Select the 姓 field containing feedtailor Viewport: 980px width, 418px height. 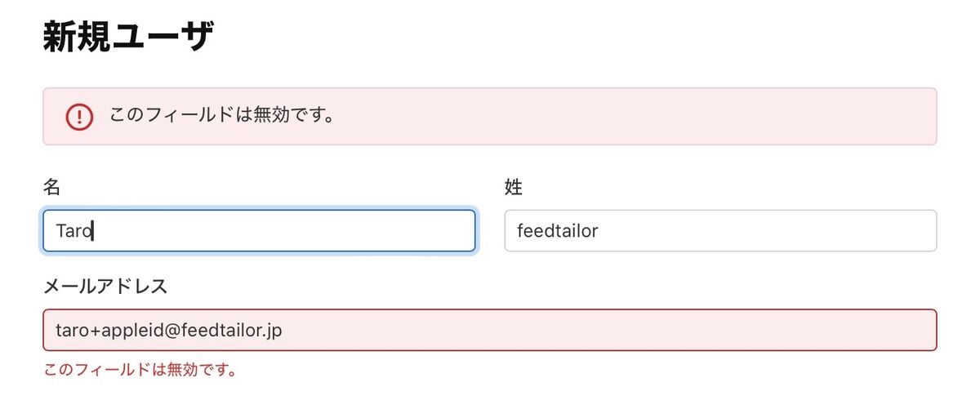click(720, 231)
